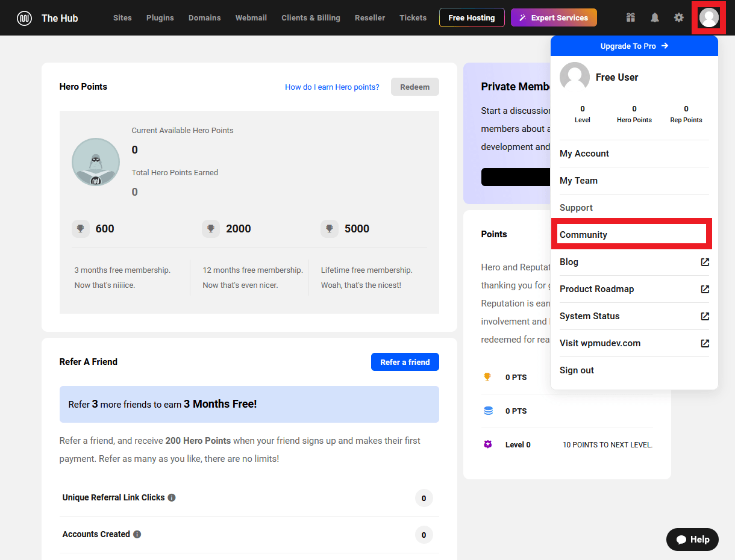
Task: Click the info icon beside Unique Referral Link Clicks
Action: [172, 498]
